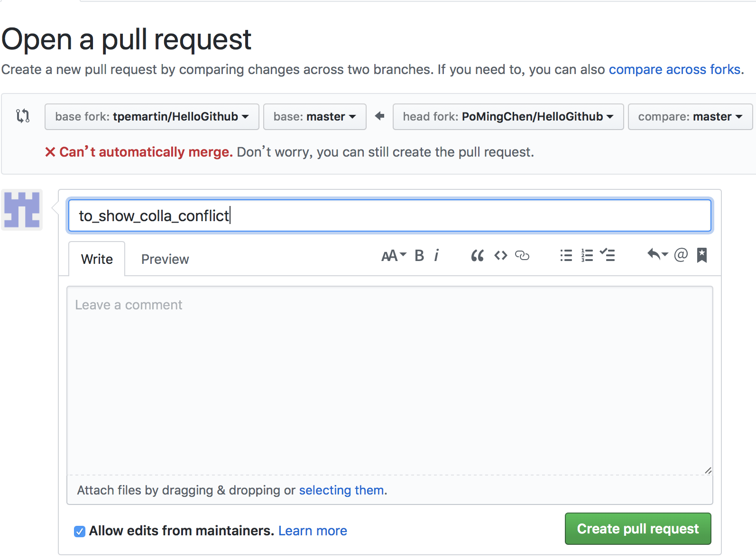
Task: Select the Write tab
Action: click(97, 259)
